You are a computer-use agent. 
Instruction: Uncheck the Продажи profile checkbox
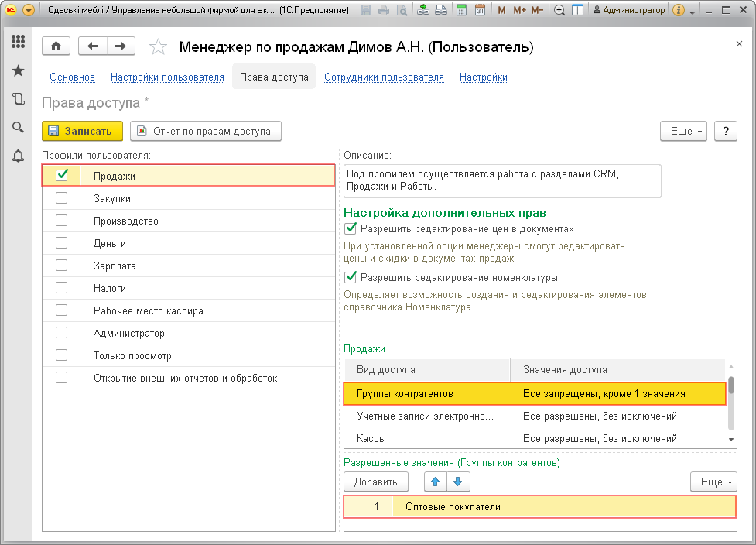coord(62,176)
